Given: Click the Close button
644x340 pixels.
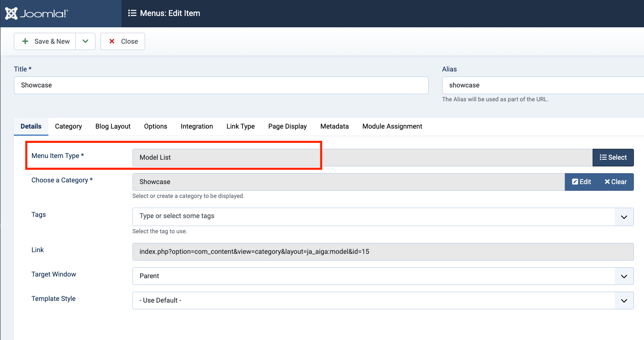Looking at the screenshot, I should click(123, 41).
